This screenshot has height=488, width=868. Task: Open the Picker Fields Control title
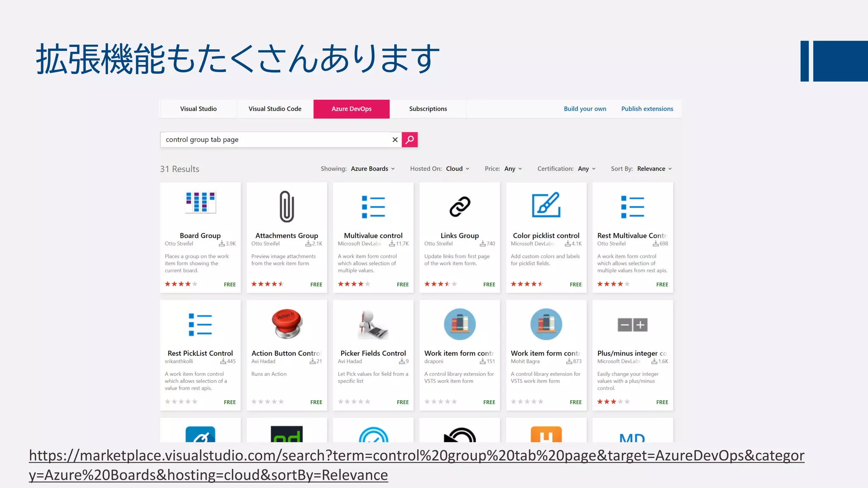coord(373,353)
